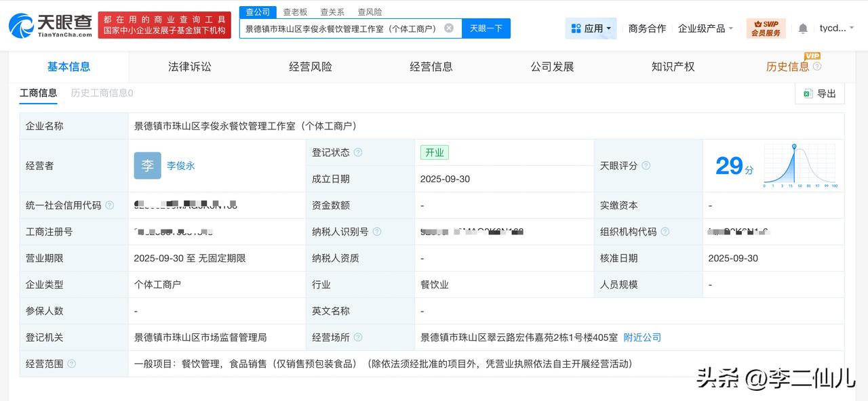Click the 导出 export button
The image size is (868, 401).
819,93
